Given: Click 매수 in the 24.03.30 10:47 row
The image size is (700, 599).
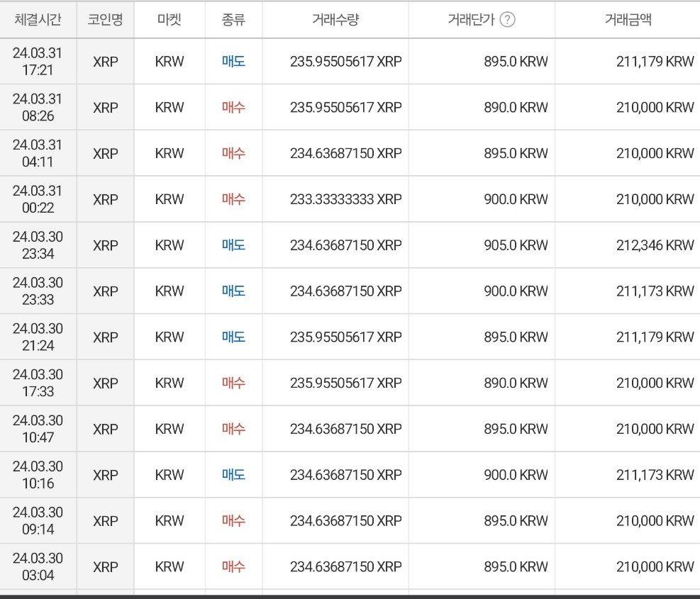Looking at the screenshot, I should pyautogui.click(x=233, y=429).
